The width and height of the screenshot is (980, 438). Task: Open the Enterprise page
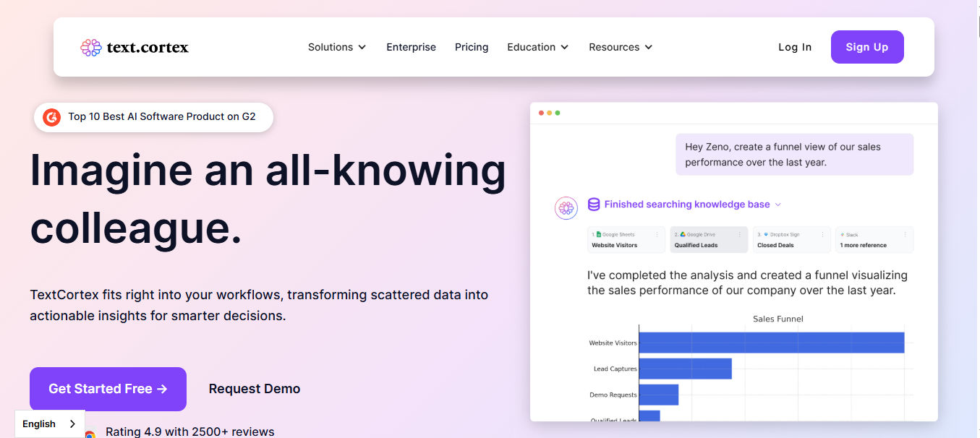click(411, 47)
